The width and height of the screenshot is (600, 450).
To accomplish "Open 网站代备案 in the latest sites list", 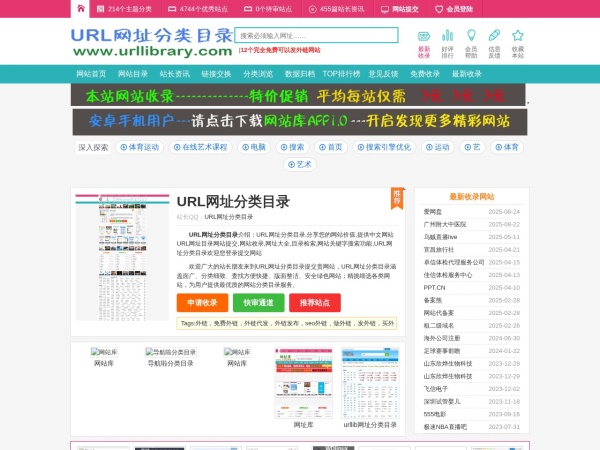I will pyautogui.click(x=439, y=313).
